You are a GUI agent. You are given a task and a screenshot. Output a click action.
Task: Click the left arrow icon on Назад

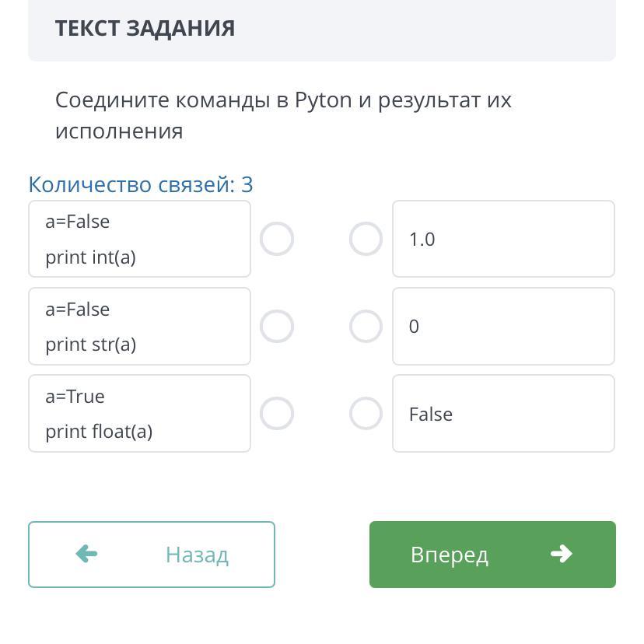[x=86, y=554]
